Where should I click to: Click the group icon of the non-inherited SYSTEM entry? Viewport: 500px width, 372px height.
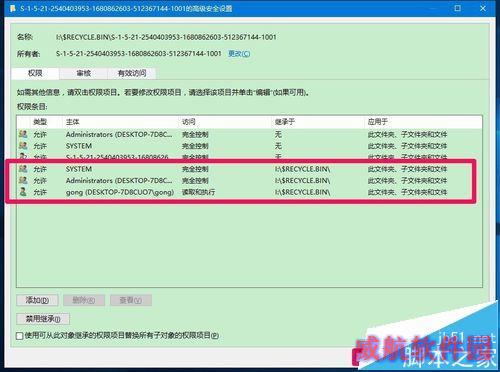pos(23,146)
